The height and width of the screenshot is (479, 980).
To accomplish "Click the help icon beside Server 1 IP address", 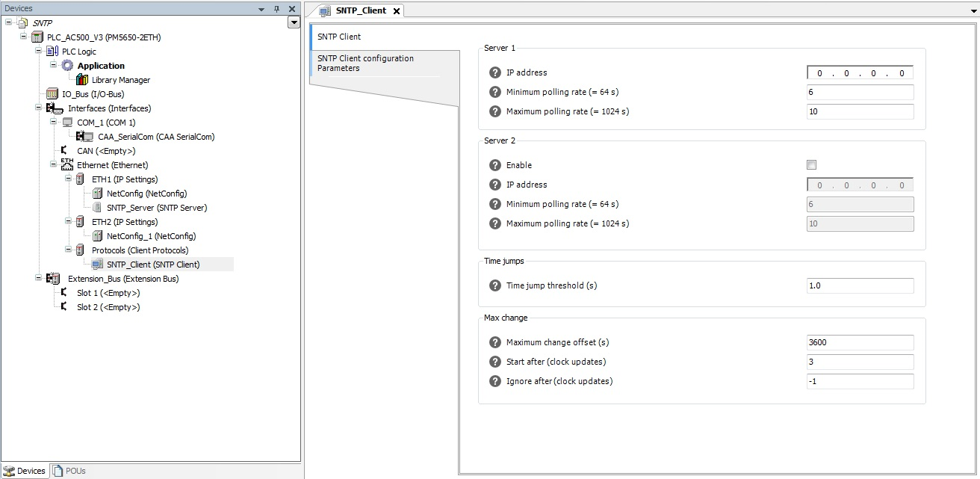I will [495, 72].
